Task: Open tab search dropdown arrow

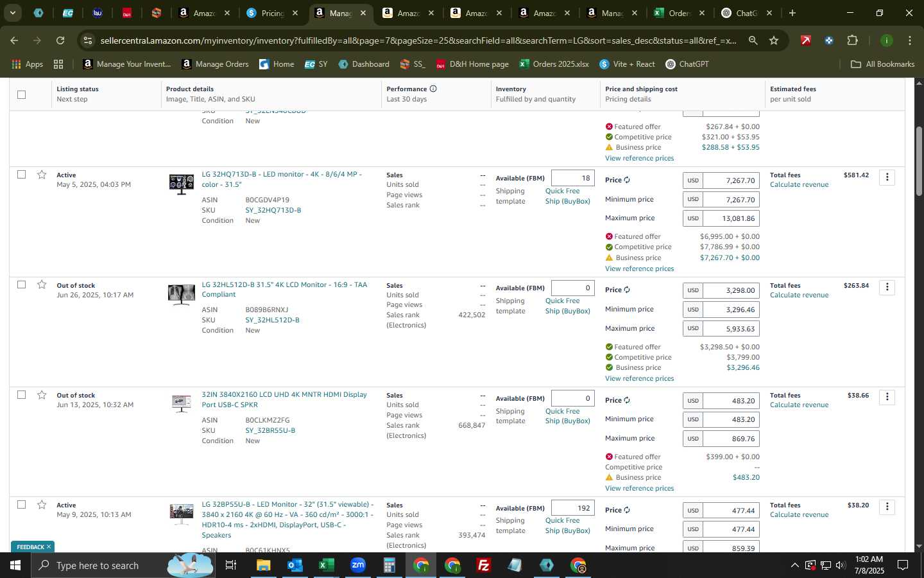Action: 12,13
